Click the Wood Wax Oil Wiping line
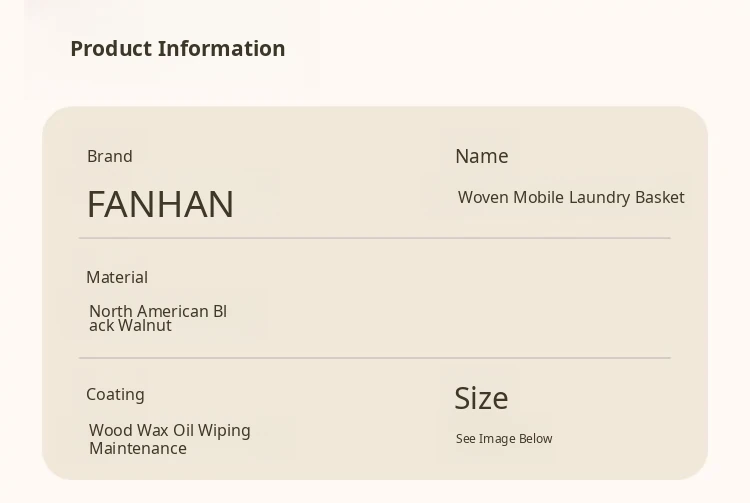This screenshot has height=503, width=750. 170,430
